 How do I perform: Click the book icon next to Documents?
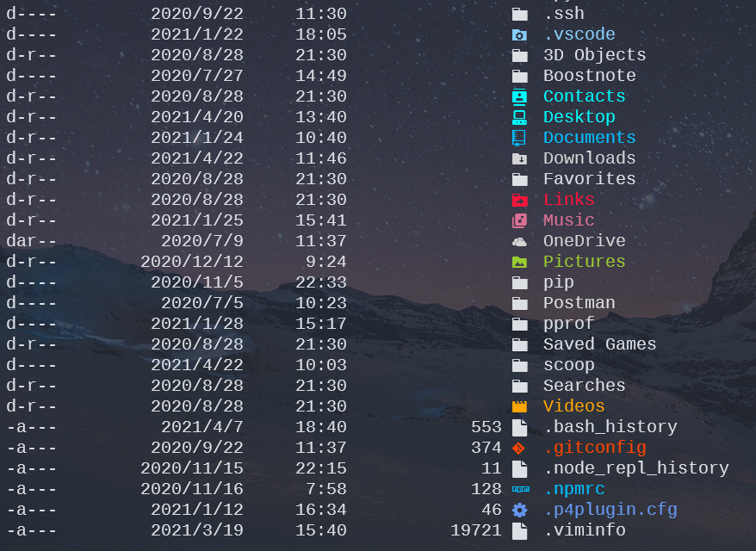[520, 138]
